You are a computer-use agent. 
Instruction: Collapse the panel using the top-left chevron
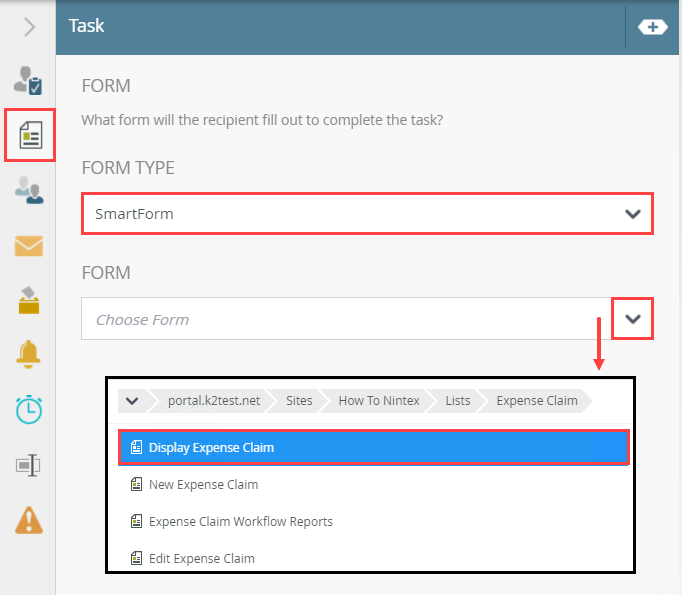point(28,27)
